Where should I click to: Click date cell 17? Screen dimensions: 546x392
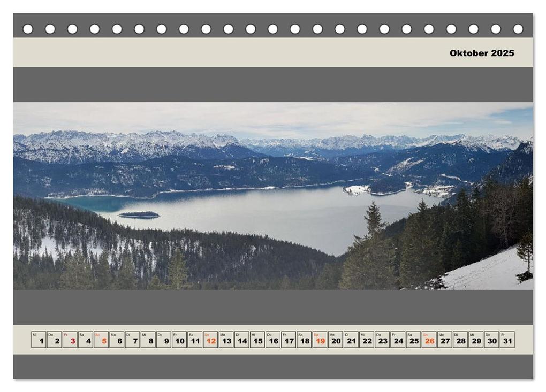[x=289, y=340]
